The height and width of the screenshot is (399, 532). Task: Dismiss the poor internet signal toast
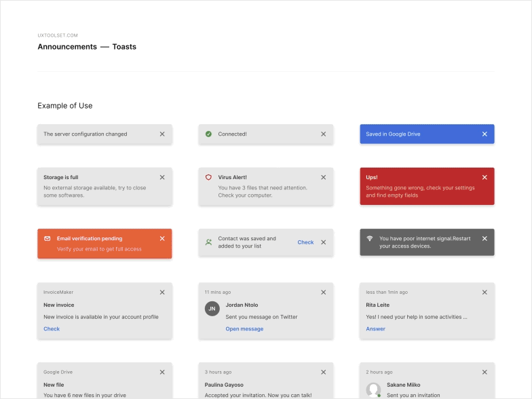484,239
